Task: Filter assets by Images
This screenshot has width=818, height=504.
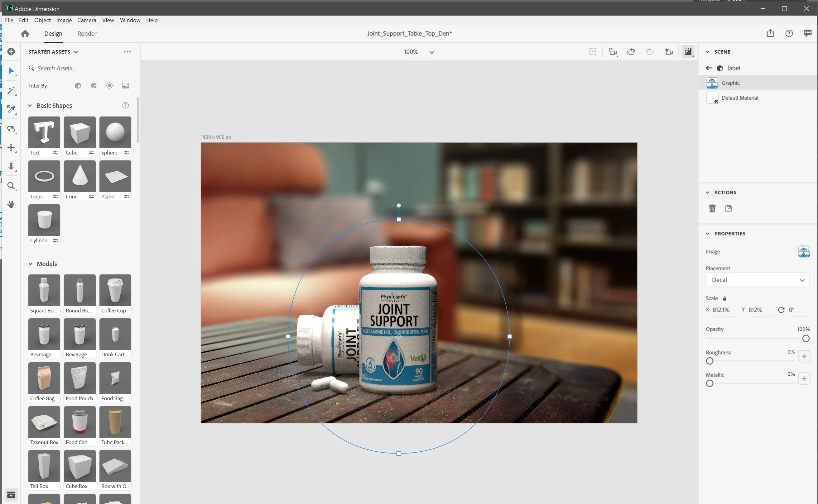Action: pyautogui.click(x=125, y=86)
